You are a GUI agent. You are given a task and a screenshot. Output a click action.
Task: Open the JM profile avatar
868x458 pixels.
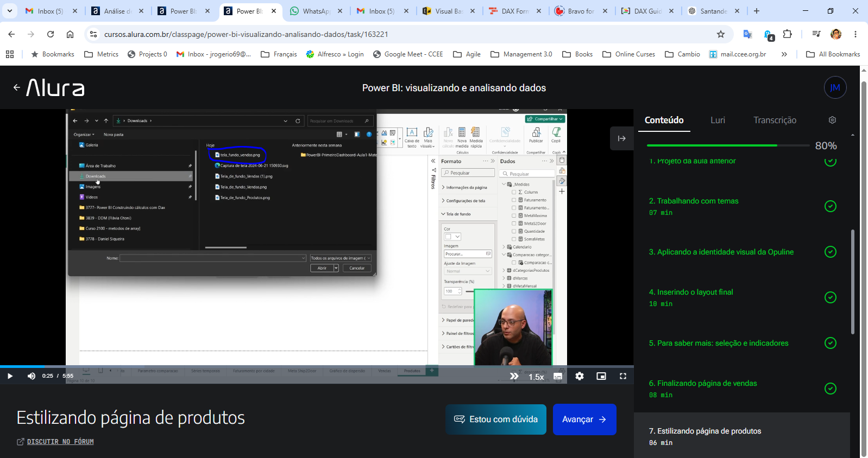point(835,87)
